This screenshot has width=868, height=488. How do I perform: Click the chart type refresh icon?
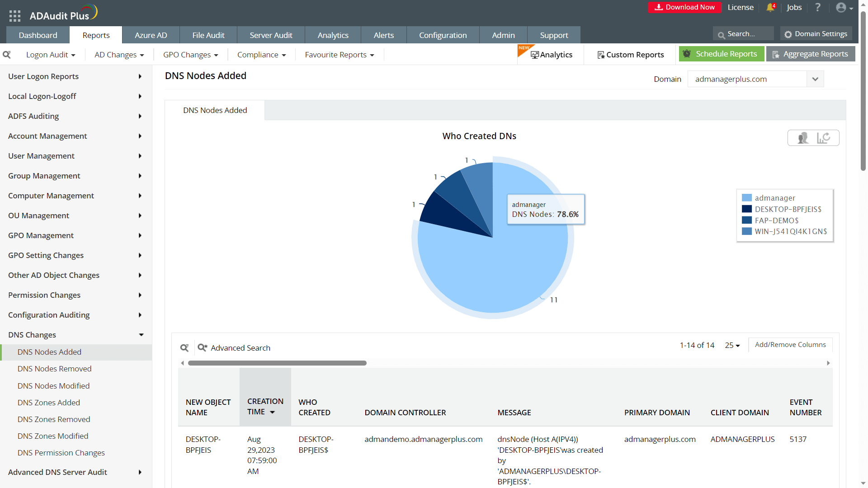click(x=823, y=138)
